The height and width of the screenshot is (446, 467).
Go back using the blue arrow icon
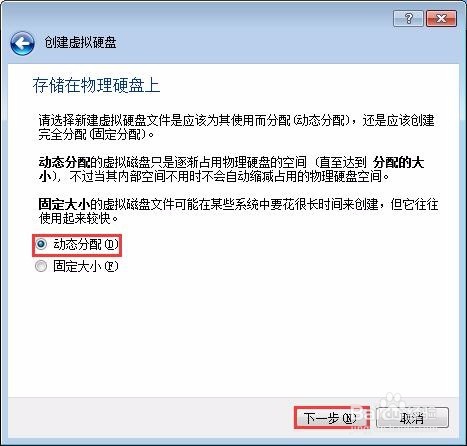(22, 43)
